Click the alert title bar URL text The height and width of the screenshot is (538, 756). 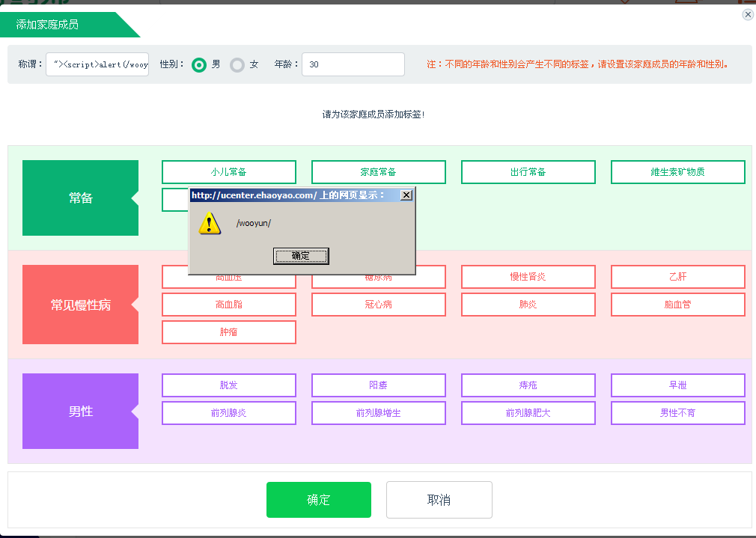tap(288, 195)
